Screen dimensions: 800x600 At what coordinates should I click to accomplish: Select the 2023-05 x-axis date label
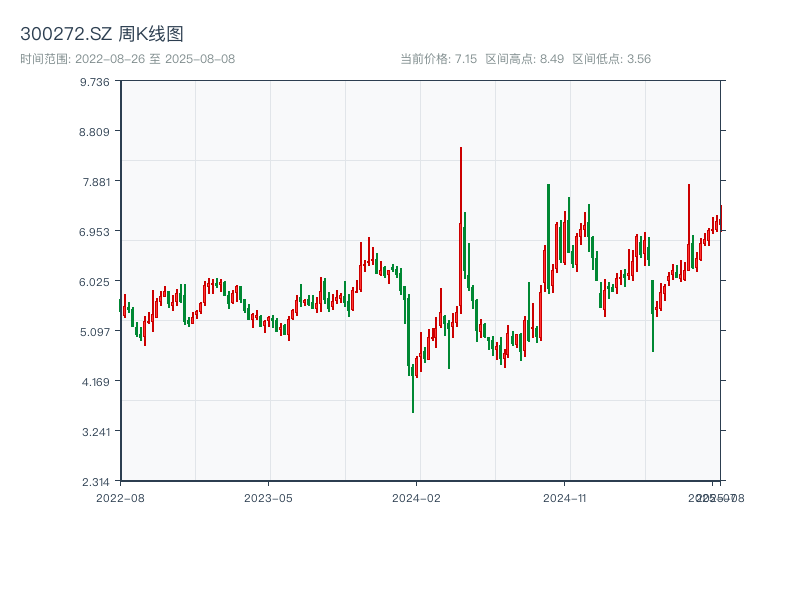[268, 497]
